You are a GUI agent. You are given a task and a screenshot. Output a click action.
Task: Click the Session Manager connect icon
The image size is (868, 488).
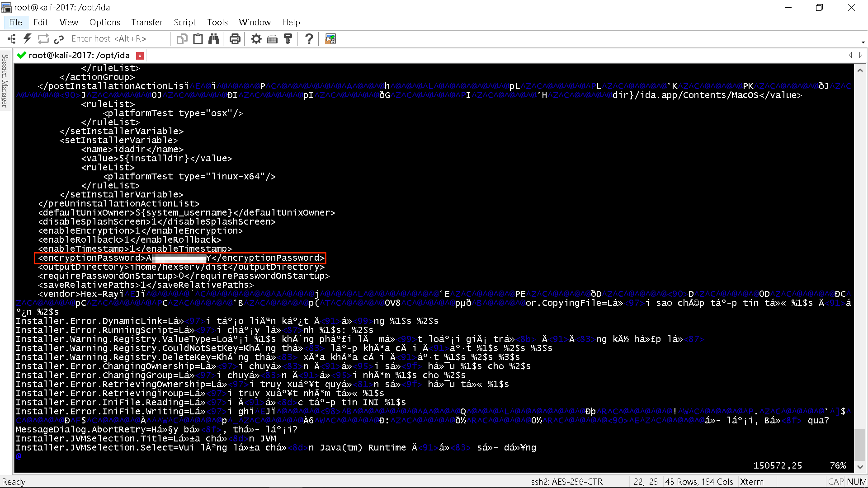[x=12, y=39]
